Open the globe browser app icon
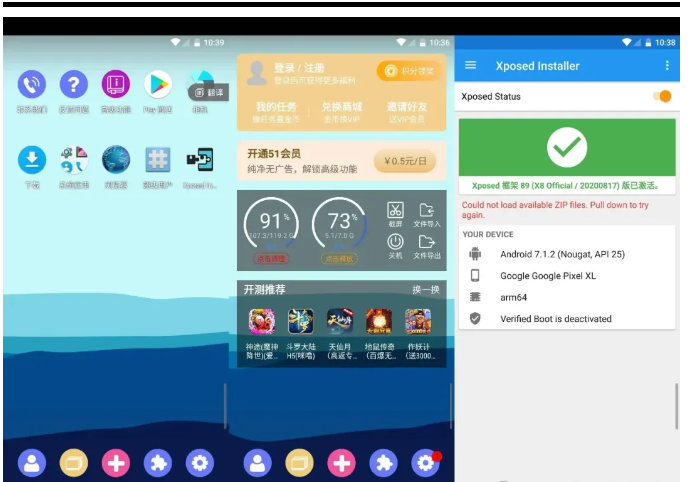This screenshot has width=694, height=482. click(116, 161)
